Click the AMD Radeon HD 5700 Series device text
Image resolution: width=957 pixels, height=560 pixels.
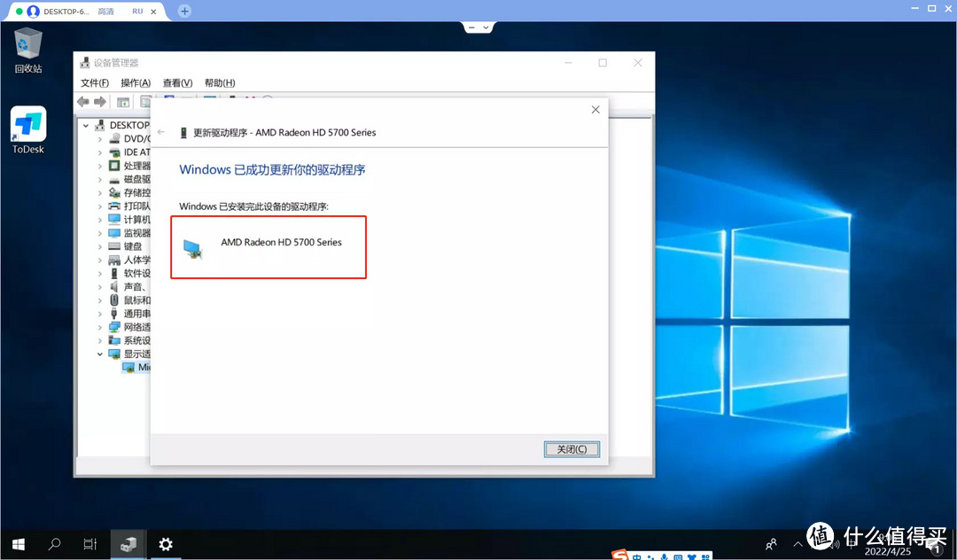click(x=282, y=242)
